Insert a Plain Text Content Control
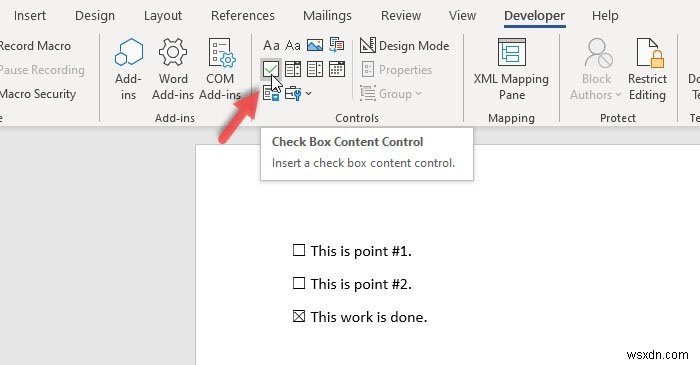Viewport: 700px width, 365px height. pos(293,46)
